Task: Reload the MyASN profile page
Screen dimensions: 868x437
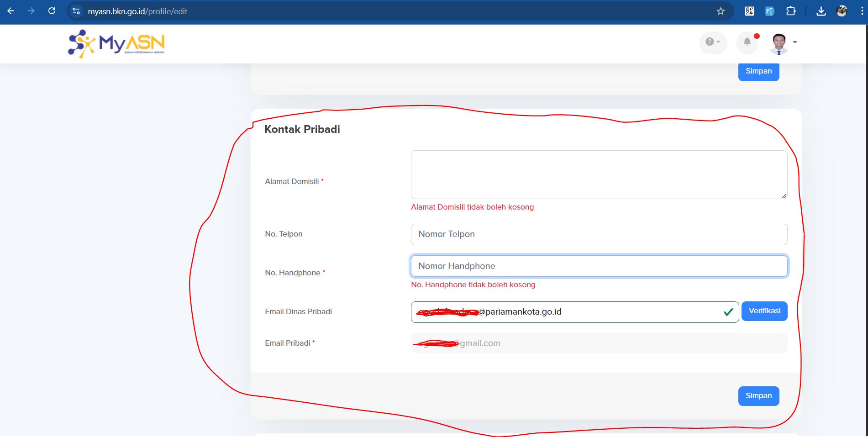Action: [52, 11]
